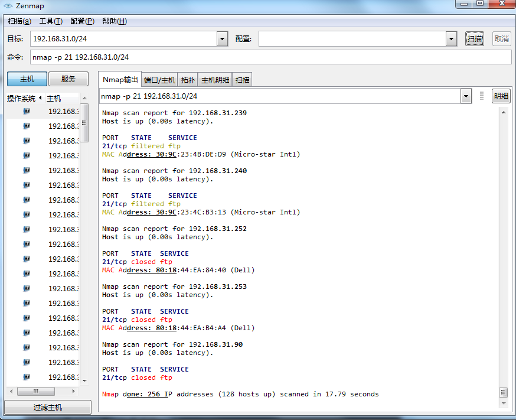Click the Zenmap eye icon in title bar

[x=8, y=6]
